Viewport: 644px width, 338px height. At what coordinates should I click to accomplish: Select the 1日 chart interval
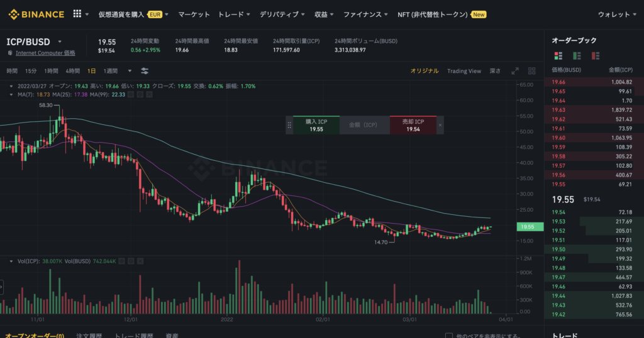click(91, 71)
